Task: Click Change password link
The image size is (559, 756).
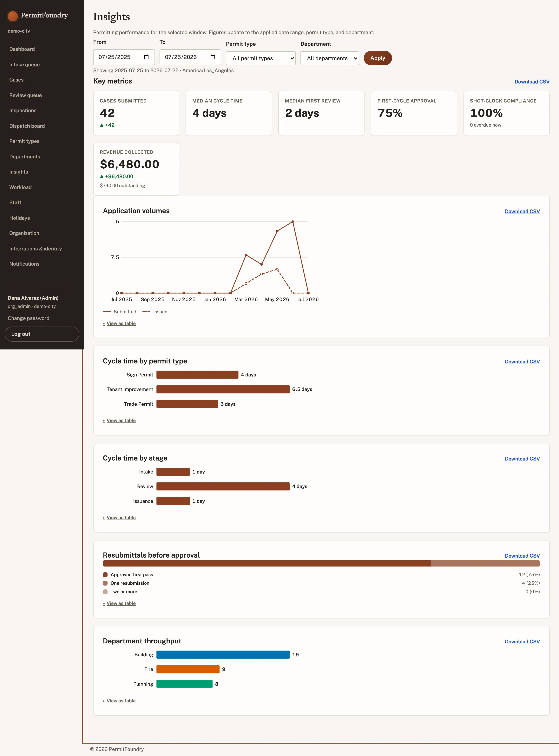Action: [x=28, y=318]
